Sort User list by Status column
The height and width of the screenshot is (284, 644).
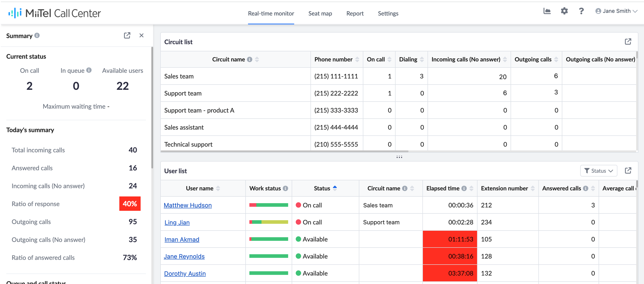coord(335,188)
